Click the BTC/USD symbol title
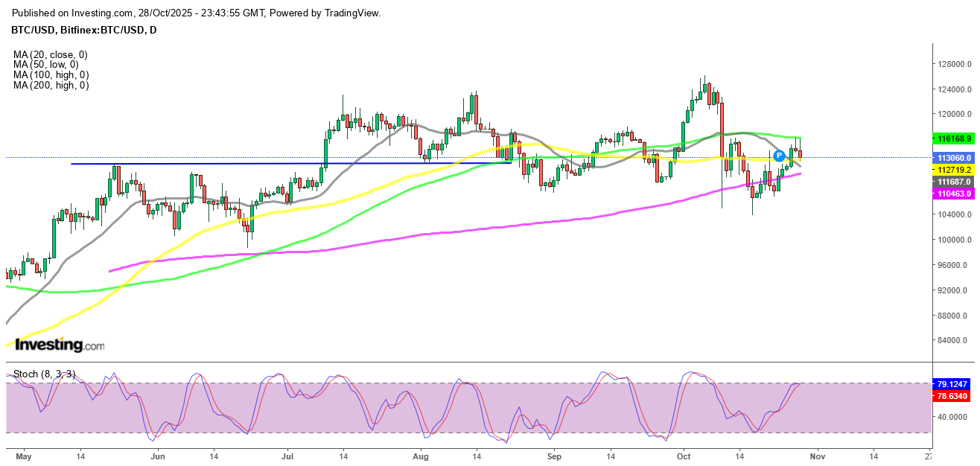980x466 pixels. [x=84, y=30]
